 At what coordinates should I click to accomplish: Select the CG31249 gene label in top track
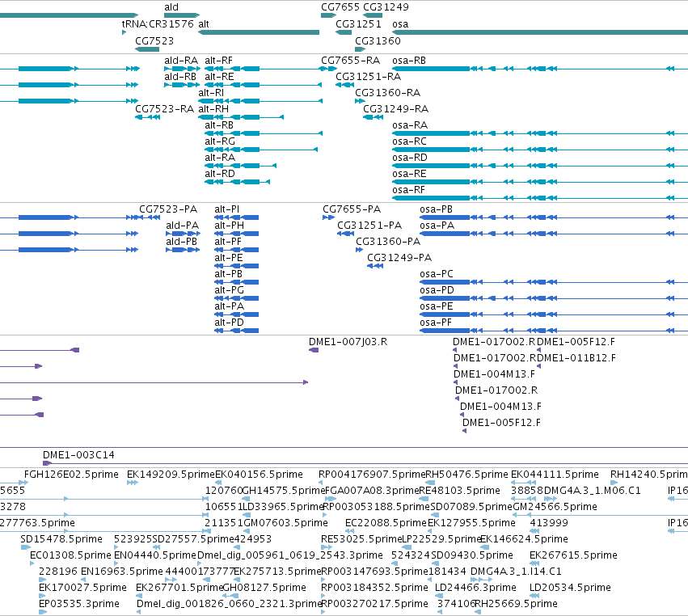[x=386, y=7]
